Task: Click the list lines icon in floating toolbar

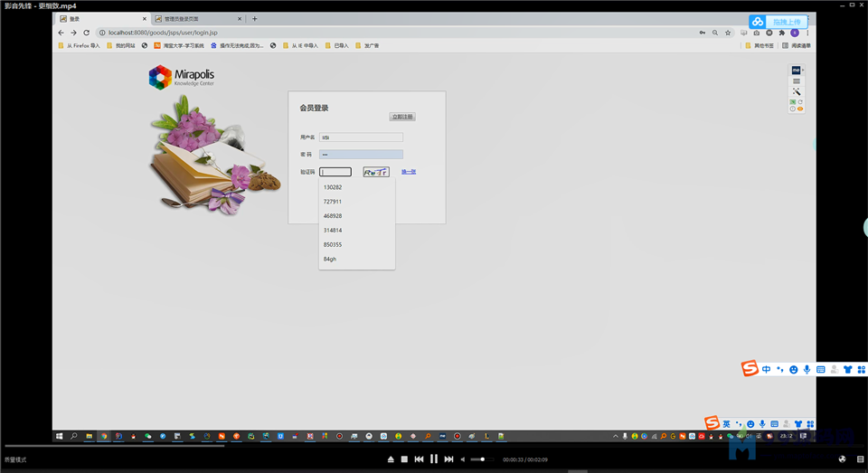Action: click(796, 81)
